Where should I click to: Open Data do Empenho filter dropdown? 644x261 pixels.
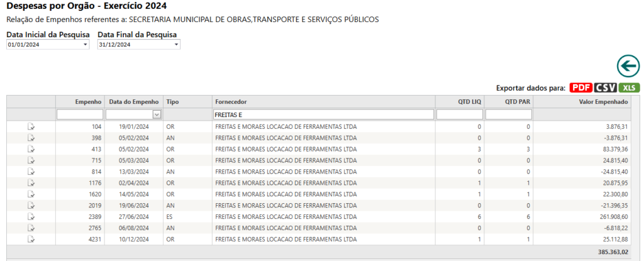[x=157, y=114]
